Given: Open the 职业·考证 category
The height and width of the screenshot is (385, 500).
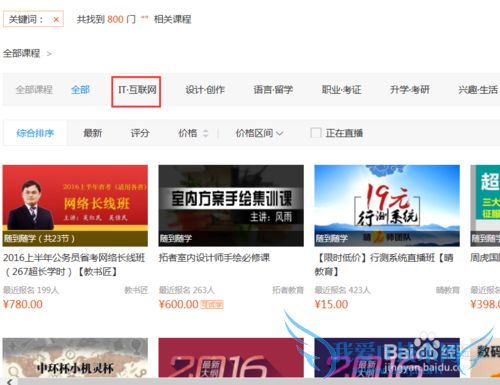Looking at the screenshot, I should tap(341, 90).
